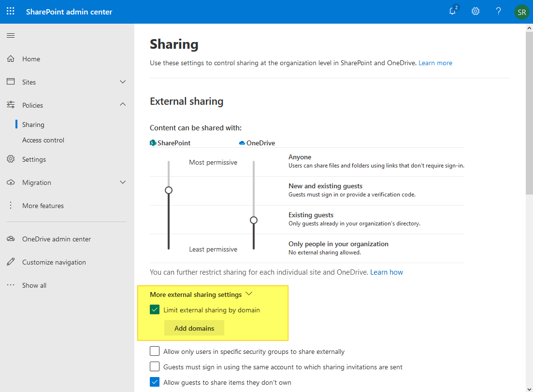Click the hamburger menu to collapse navigation
The width and height of the screenshot is (533, 392).
(x=10, y=35)
